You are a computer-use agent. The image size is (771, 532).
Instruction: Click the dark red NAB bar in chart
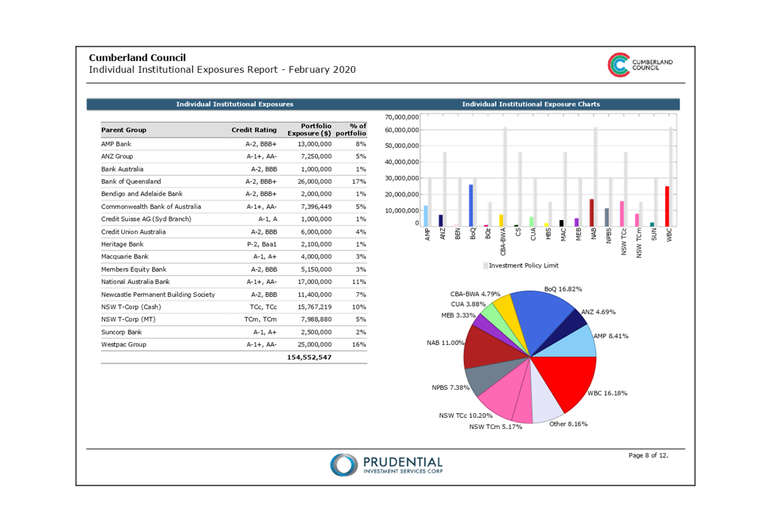coord(592,212)
